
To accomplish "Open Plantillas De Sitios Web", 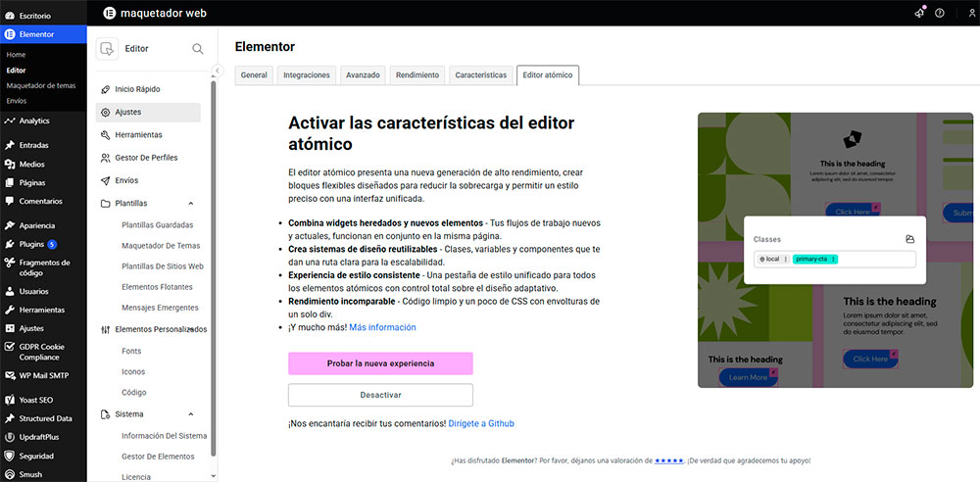I will click(x=163, y=266).
